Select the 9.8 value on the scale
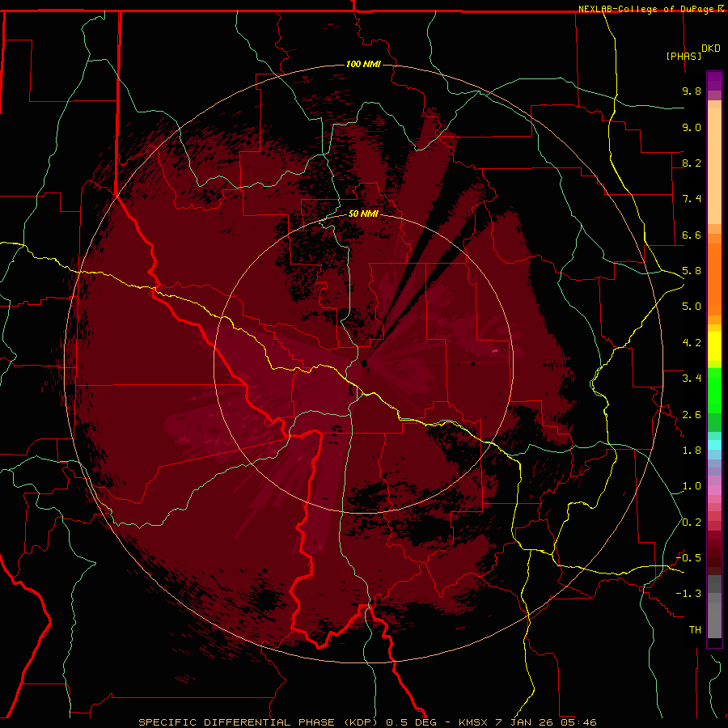Image resolution: width=728 pixels, height=728 pixels. point(692,91)
